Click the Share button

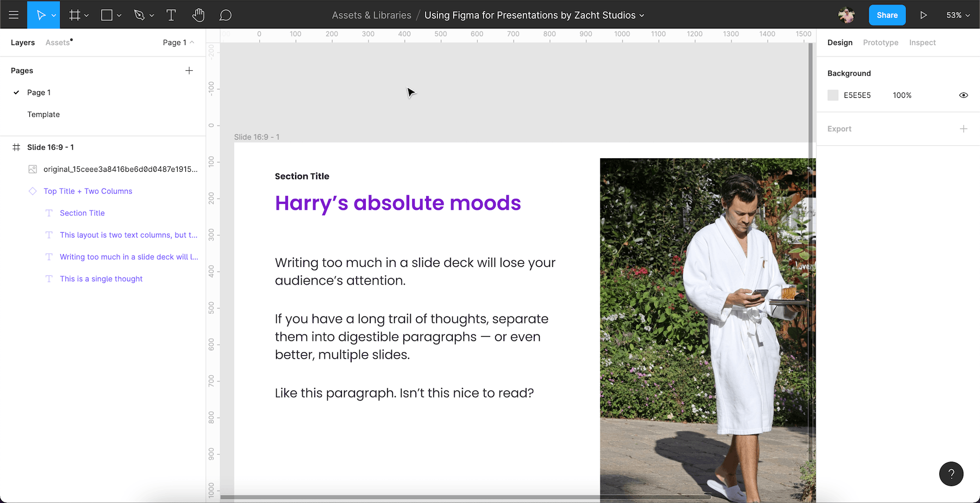887,15
